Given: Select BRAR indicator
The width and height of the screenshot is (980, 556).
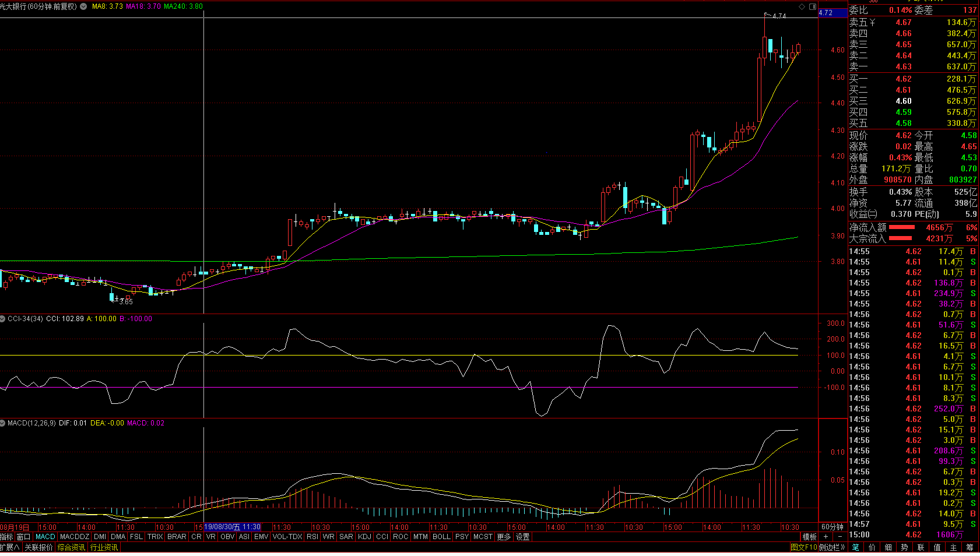Looking at the screenshot, I should coord(177,537).
